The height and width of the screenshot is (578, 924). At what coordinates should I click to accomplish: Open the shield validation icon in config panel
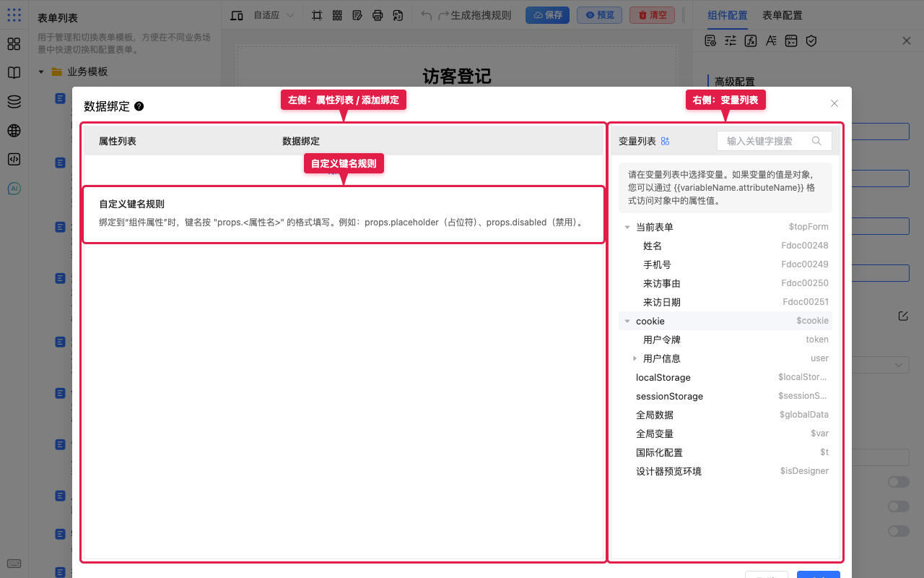tap(811, 40)
